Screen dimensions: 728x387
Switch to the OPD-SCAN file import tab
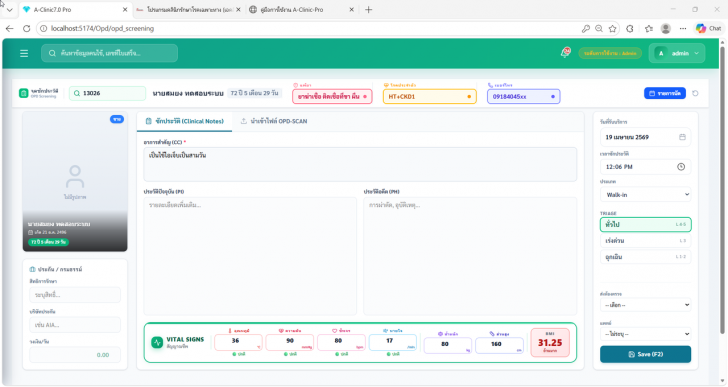pos(274,121)
